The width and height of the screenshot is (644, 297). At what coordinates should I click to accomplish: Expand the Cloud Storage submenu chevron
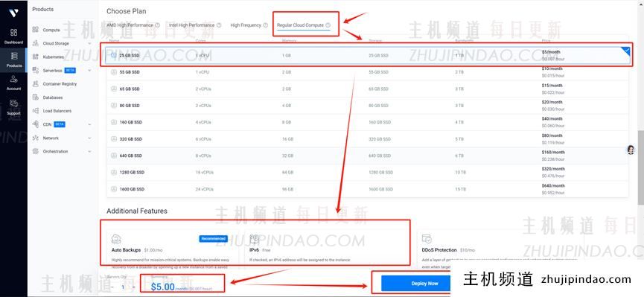(x=89, y=43)
